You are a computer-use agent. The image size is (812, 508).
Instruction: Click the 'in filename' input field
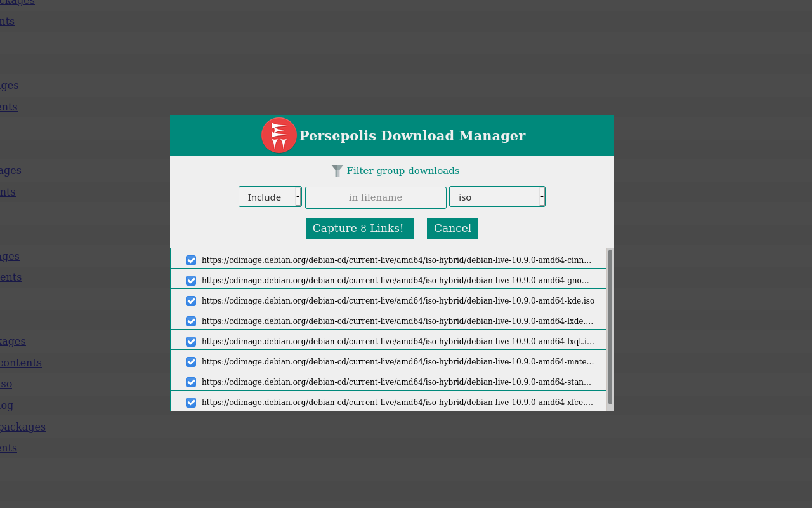click(376, 197)
